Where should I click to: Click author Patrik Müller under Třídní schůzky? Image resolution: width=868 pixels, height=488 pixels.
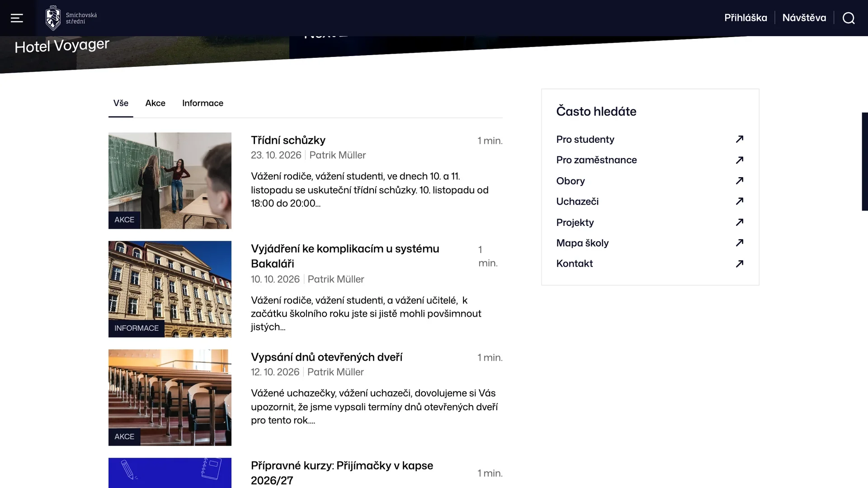[338, 155]
